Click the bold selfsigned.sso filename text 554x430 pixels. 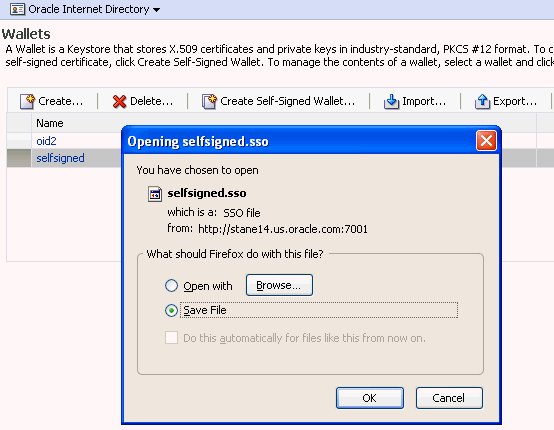[207, 193]
